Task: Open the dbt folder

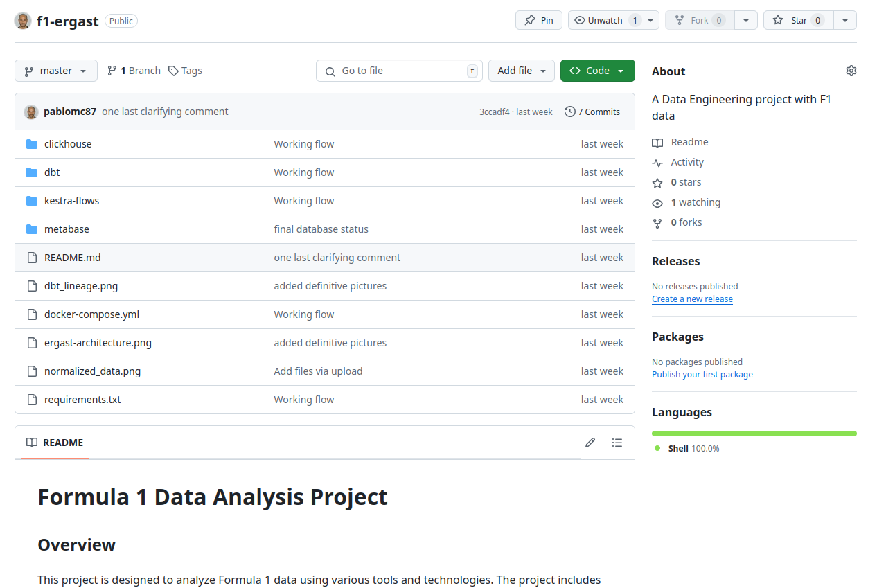Action: click(x=52, y=172)
